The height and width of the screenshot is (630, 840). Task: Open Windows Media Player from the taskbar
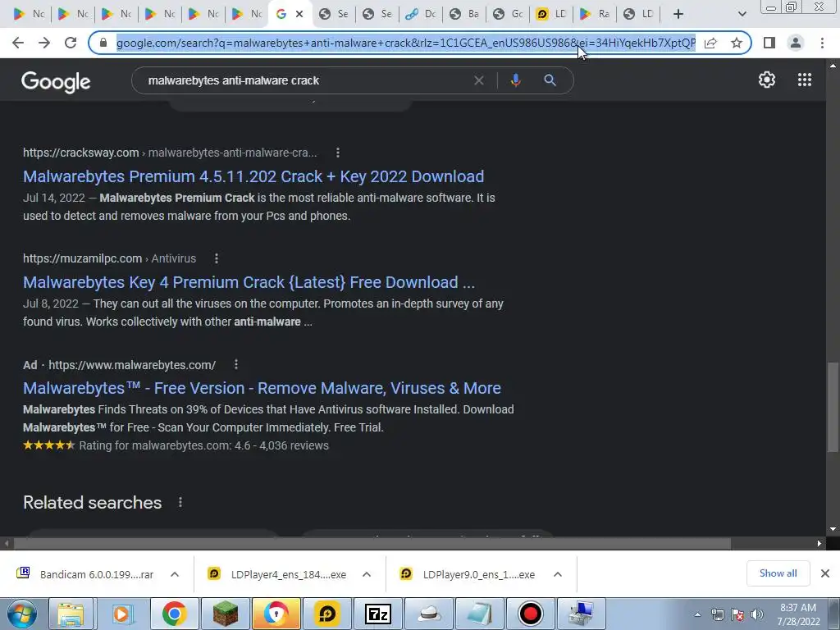point(121,614)
